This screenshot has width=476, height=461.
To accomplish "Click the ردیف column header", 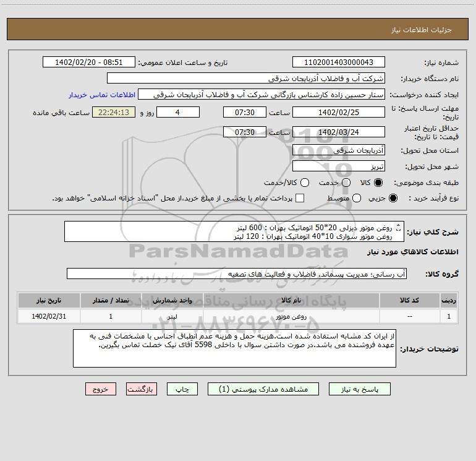I will click(449, 300).
